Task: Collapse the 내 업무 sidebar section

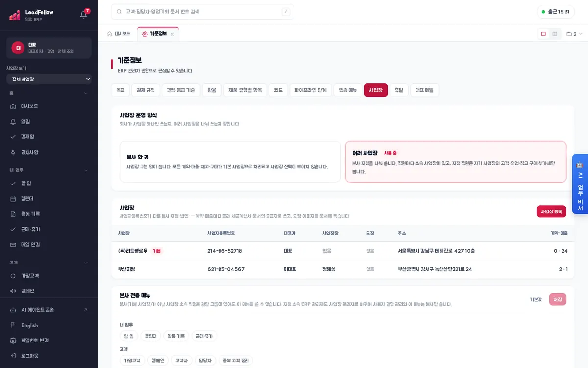Action: [49, 170]
